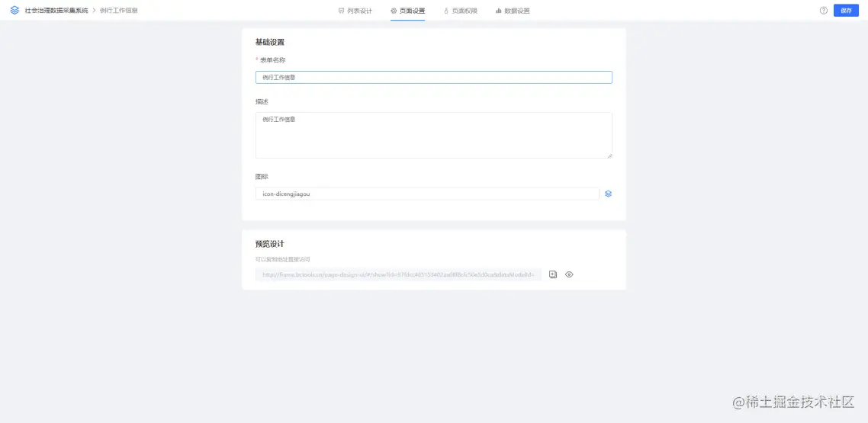Open the help question mark icon
The image size is (868, 423).
point(823,11)
